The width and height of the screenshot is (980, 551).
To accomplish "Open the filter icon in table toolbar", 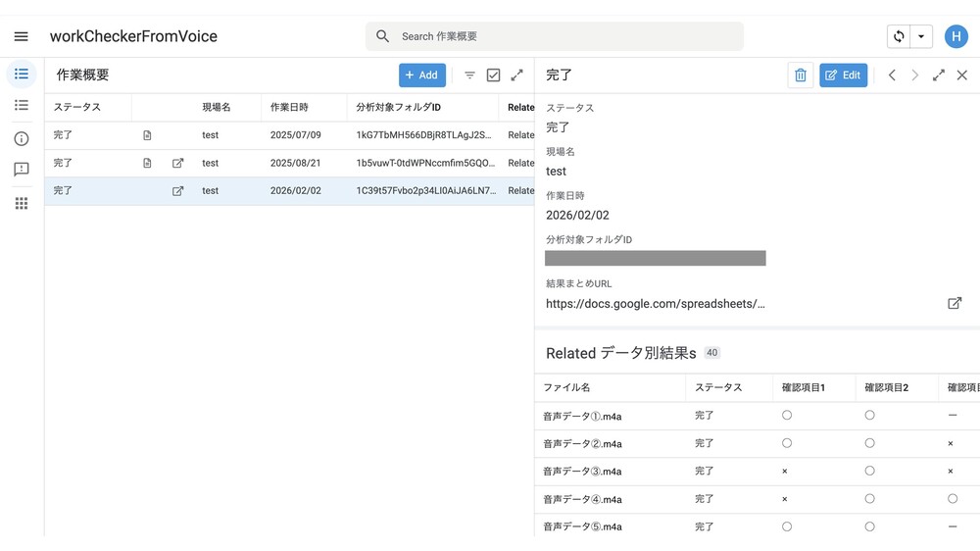I will (x=469, y=75).
